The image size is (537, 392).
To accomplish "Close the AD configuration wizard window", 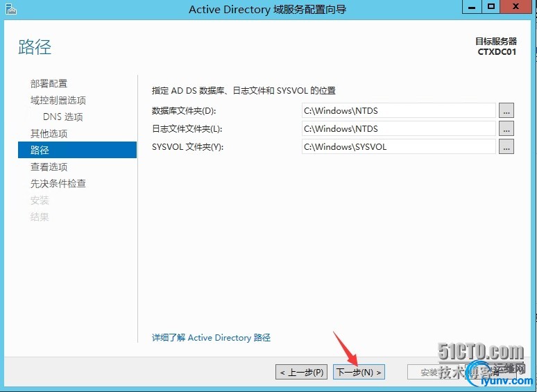I will point(516,7).
